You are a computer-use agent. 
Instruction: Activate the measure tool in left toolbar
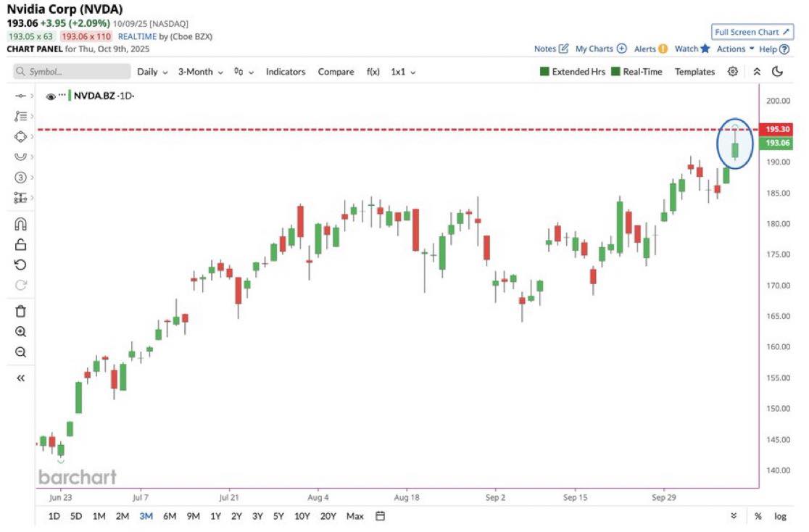[x=20, y=198]
